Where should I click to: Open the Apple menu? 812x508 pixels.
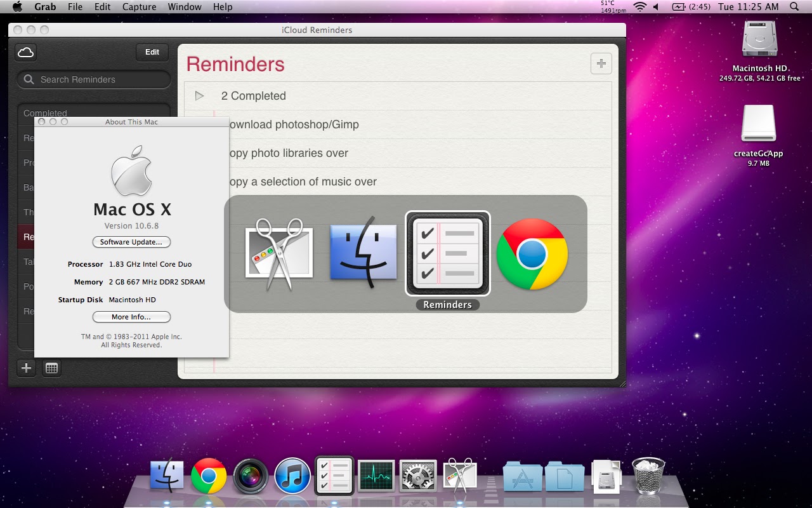(x=17, y=7)
